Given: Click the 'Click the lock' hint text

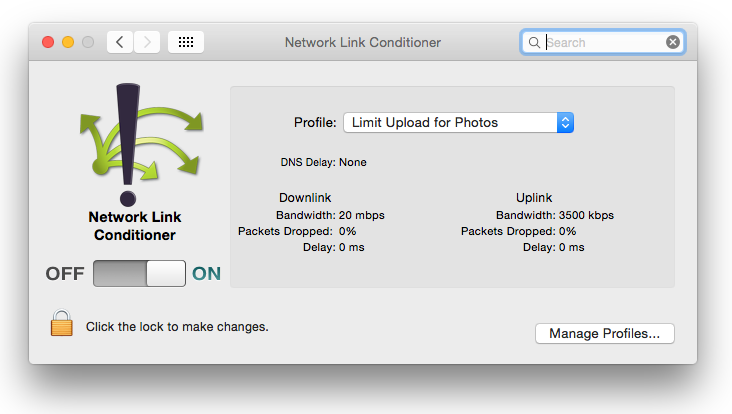Looking at the screenshot, I should click(x=177, y=326).
